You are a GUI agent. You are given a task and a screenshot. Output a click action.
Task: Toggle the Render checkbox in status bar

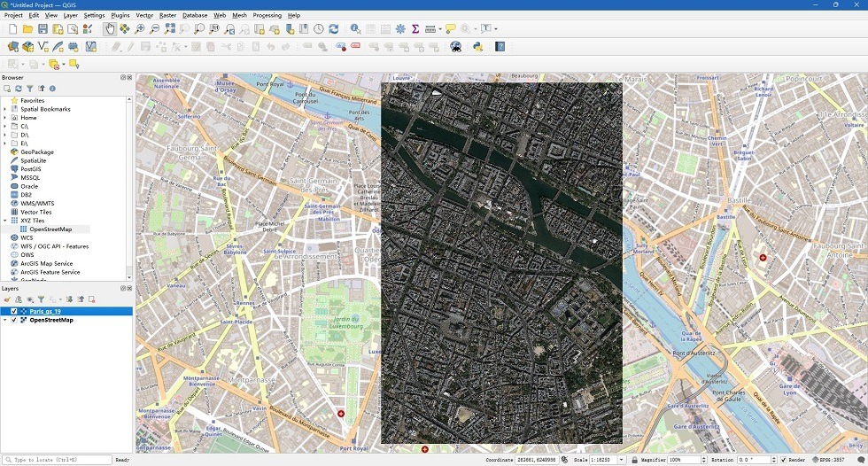coord(784,460)
